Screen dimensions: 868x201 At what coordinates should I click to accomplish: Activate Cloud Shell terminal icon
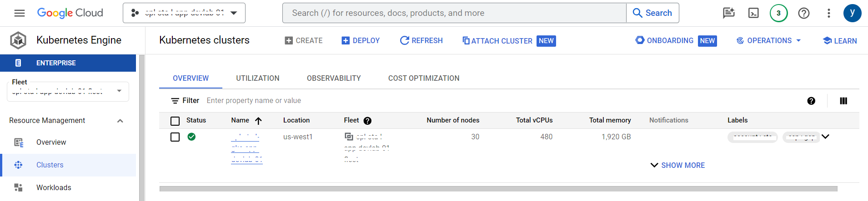[x=753, y=13]
